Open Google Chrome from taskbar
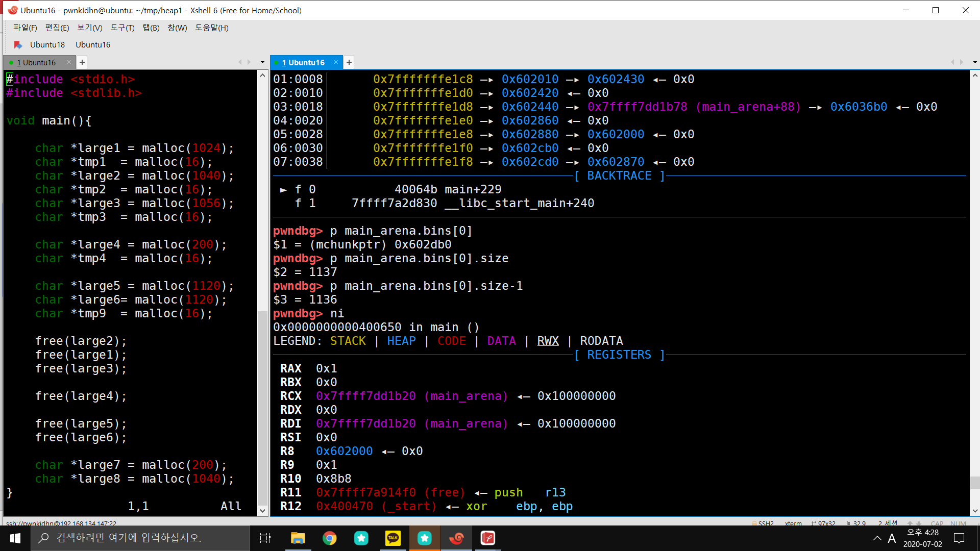 coord(329,538)
